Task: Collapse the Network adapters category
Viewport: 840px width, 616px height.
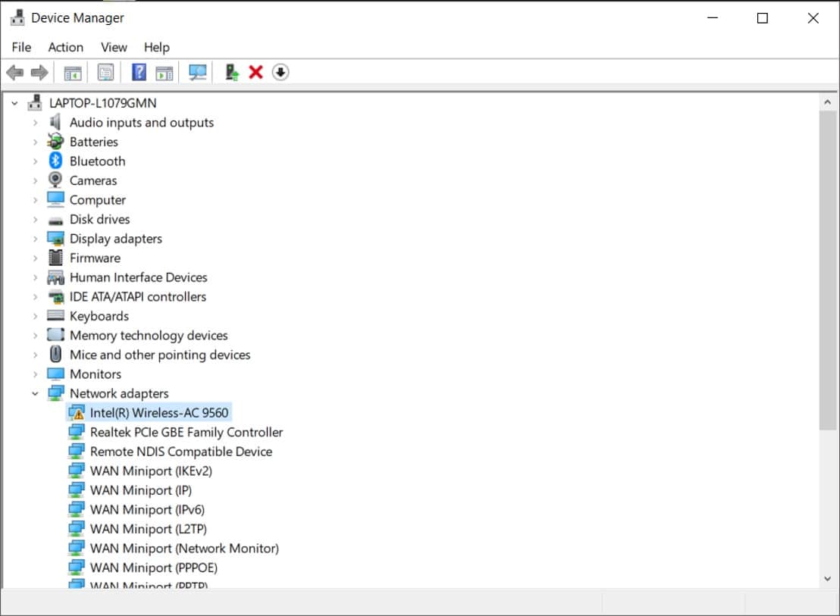Action: (x=35, y=393)
